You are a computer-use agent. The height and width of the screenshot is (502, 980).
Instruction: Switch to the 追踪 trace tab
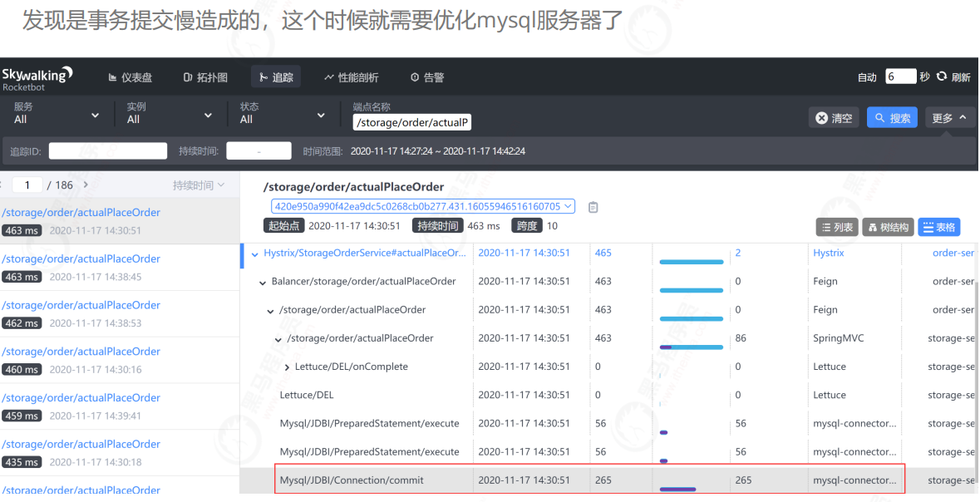pyautogui.click(x=276, y=77)
